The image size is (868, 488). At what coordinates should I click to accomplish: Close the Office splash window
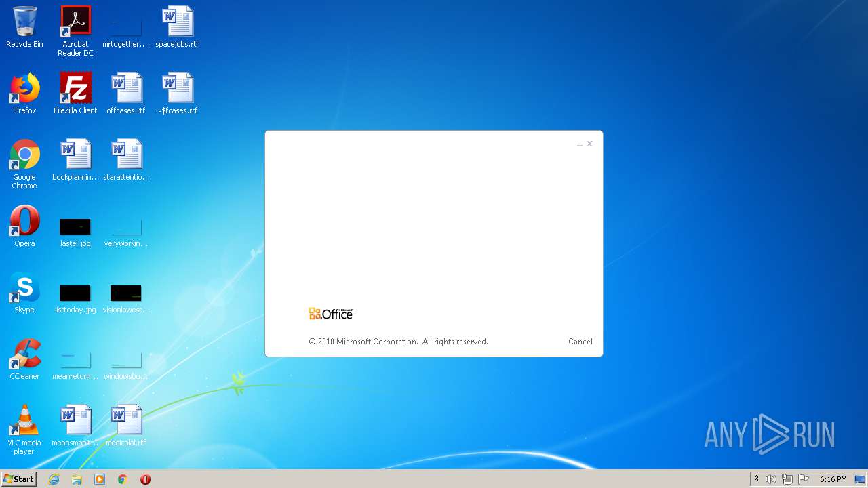(x=590, y=144)
